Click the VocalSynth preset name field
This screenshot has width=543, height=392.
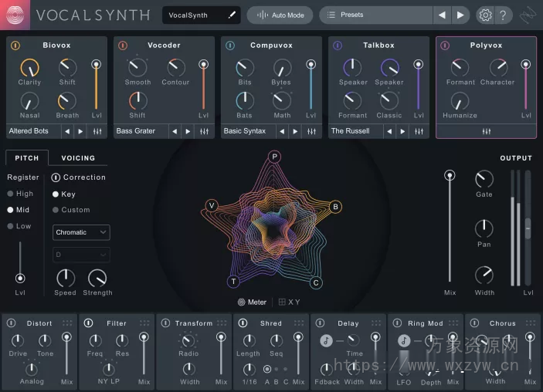[201, 15]
